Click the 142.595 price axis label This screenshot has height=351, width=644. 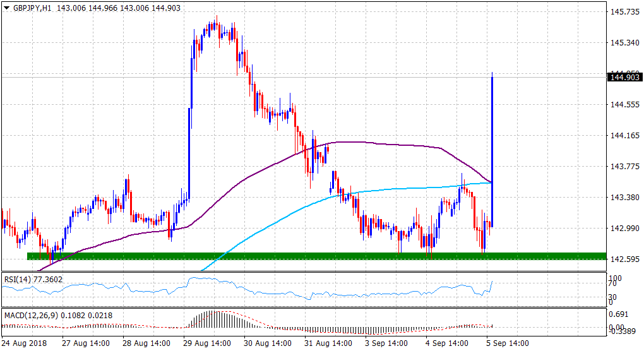coord(623,259)
